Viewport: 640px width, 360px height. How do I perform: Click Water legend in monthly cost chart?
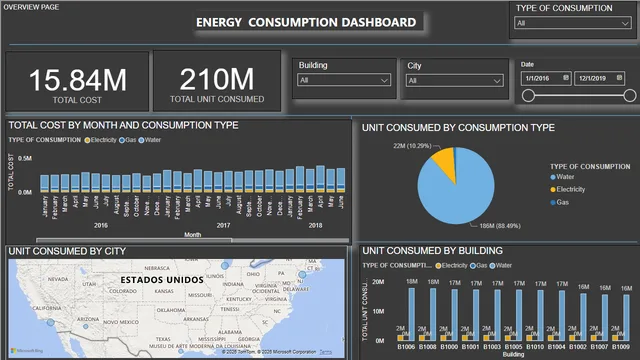point(149,140)
